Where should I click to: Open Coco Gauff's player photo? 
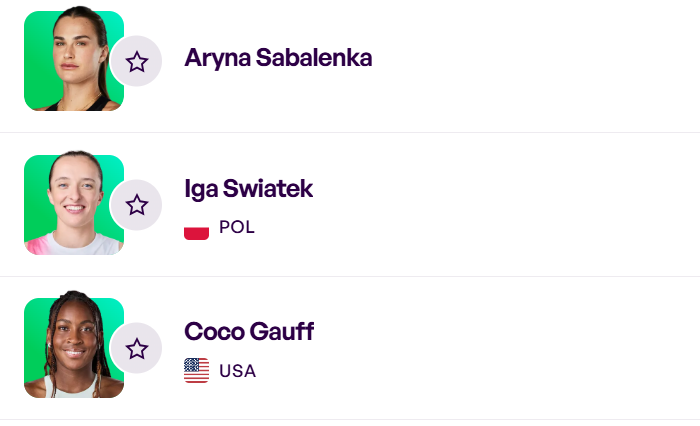click(x=70, y=346)
